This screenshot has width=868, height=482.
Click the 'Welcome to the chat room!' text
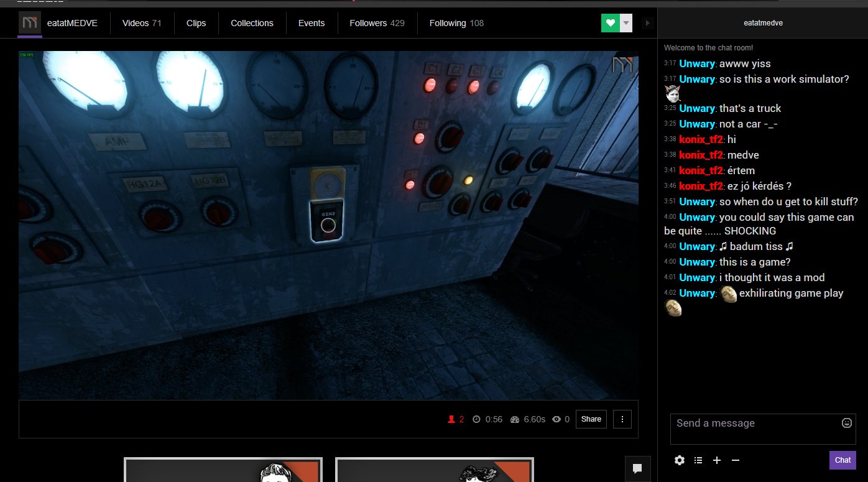click(x=709, y=48)
